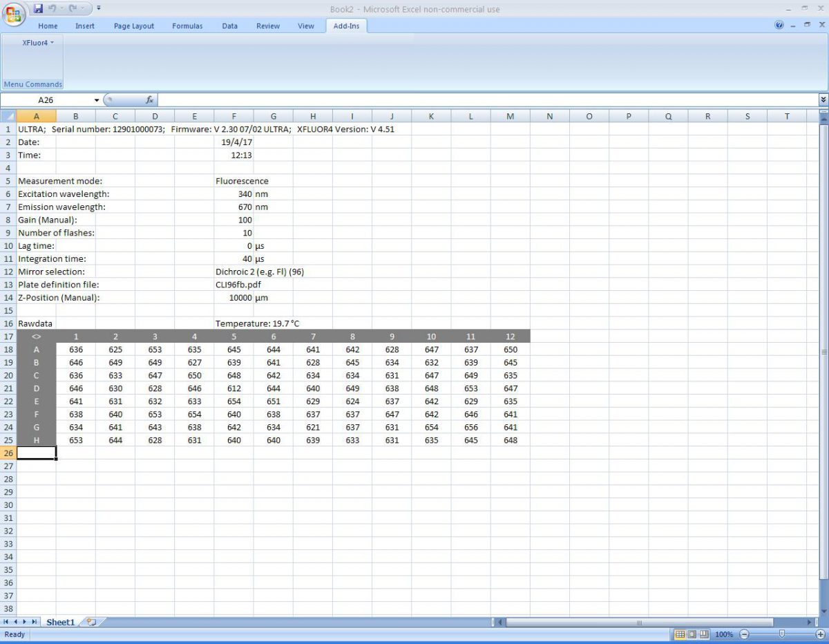Screen dimensions: 829x644
Task: Switch to Normal view
Action: (680, 634)
